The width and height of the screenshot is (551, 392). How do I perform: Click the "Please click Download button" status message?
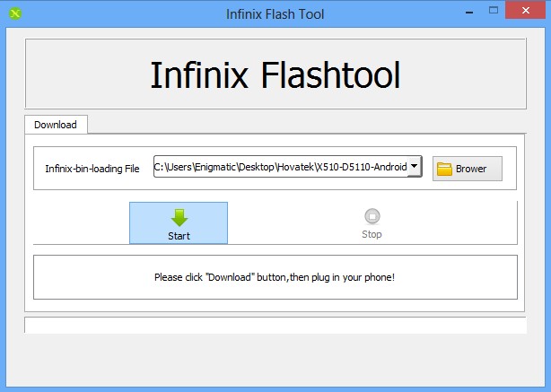point(275,277)
